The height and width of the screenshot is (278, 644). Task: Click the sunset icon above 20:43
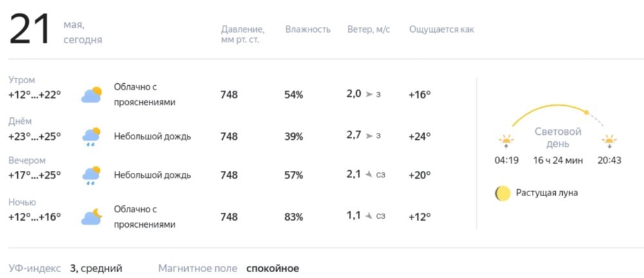click(609, 141)
